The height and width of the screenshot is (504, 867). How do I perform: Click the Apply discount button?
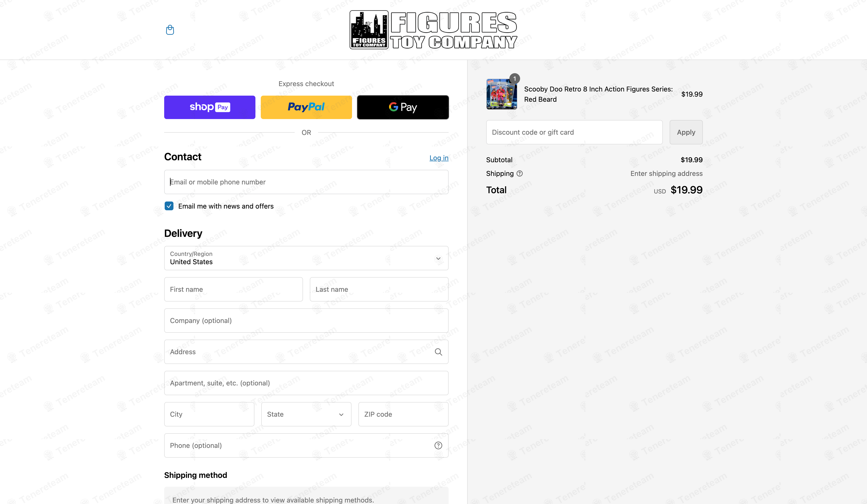(686, 132)
